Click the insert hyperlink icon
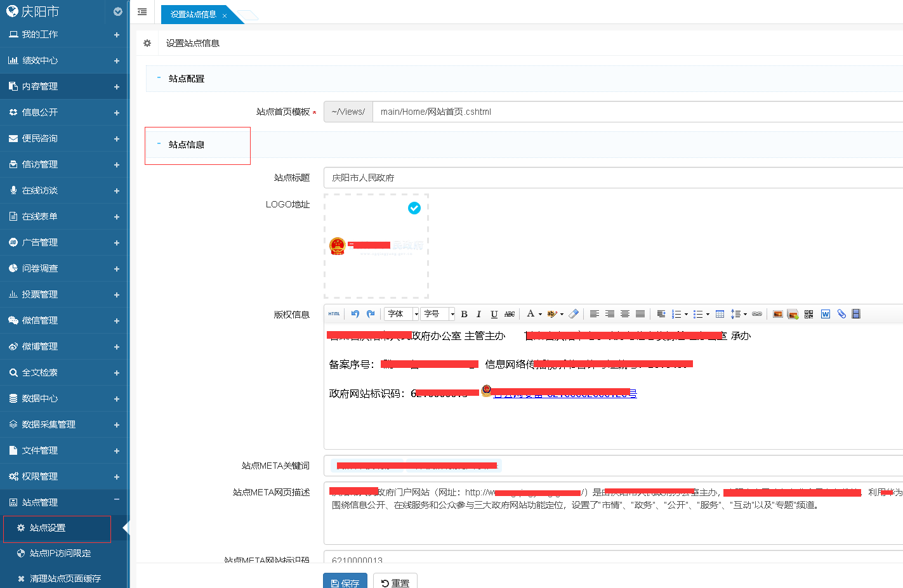Screen dimensions: 903x588 coord(757,314)
